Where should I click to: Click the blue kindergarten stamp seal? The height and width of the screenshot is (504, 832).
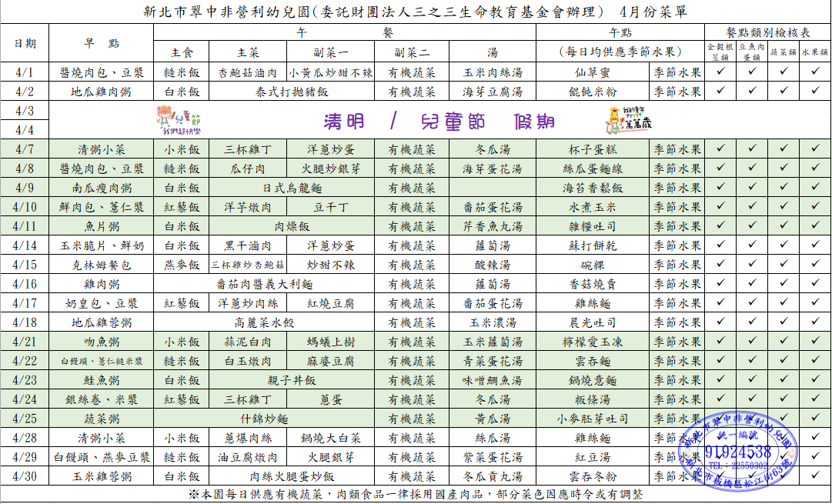[737, 451]
